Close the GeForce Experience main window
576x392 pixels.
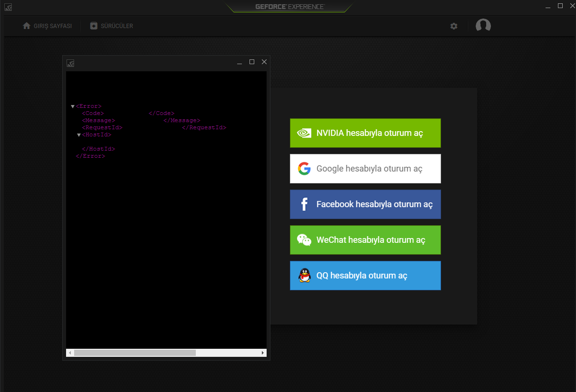click(572, 6)
